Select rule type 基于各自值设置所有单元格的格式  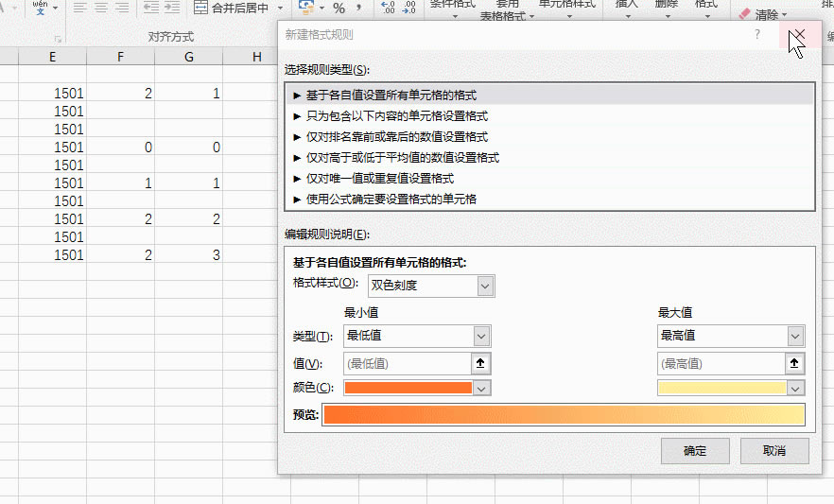[549, 96]
